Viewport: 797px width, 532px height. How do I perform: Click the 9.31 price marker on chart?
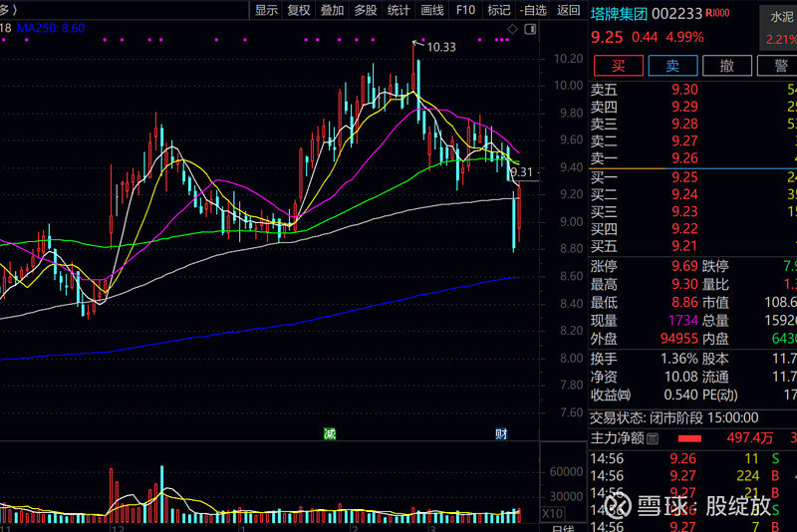522,172
